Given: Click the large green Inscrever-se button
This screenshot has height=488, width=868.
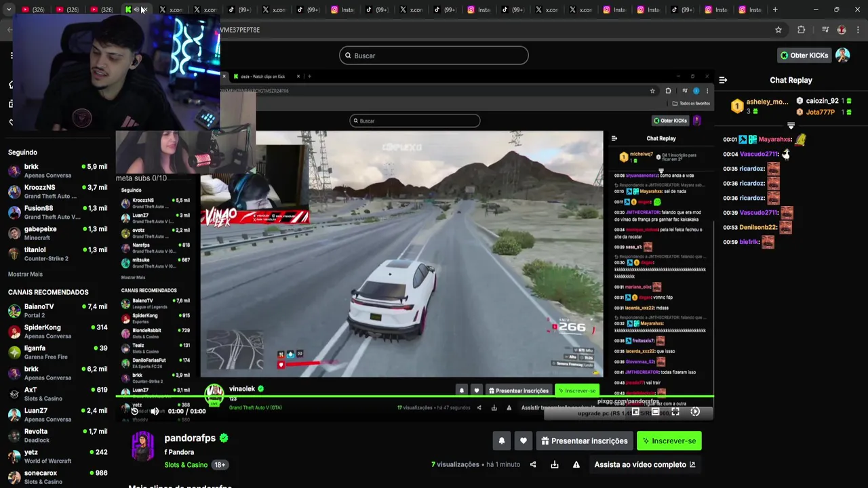Looking at the screenshot, I should tap(669, 441).
